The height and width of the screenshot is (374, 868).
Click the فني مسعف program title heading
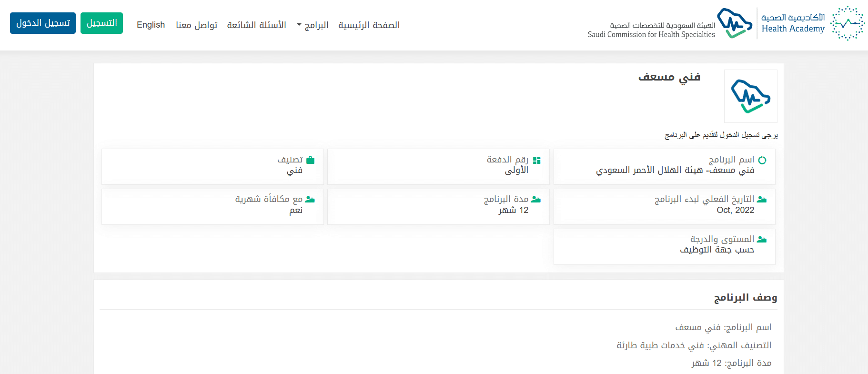(669, 77)
